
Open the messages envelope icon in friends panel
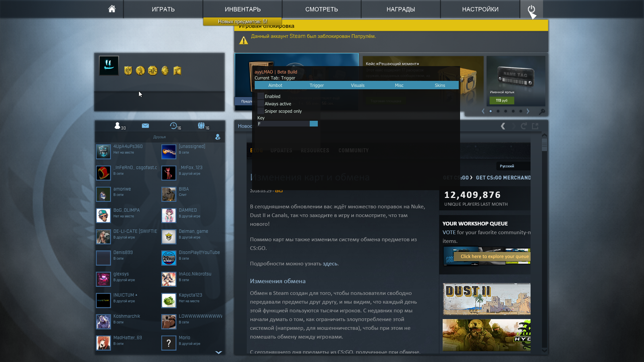(x=145, y=126)
